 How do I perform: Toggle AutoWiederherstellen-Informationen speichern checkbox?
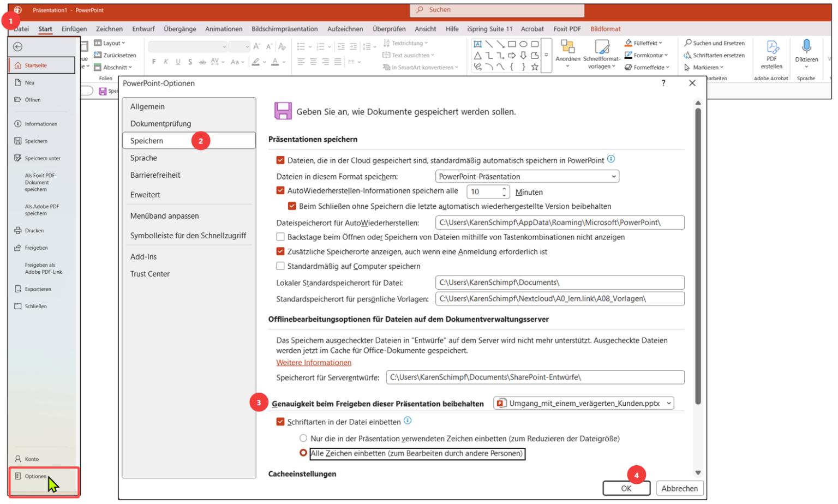280,191
